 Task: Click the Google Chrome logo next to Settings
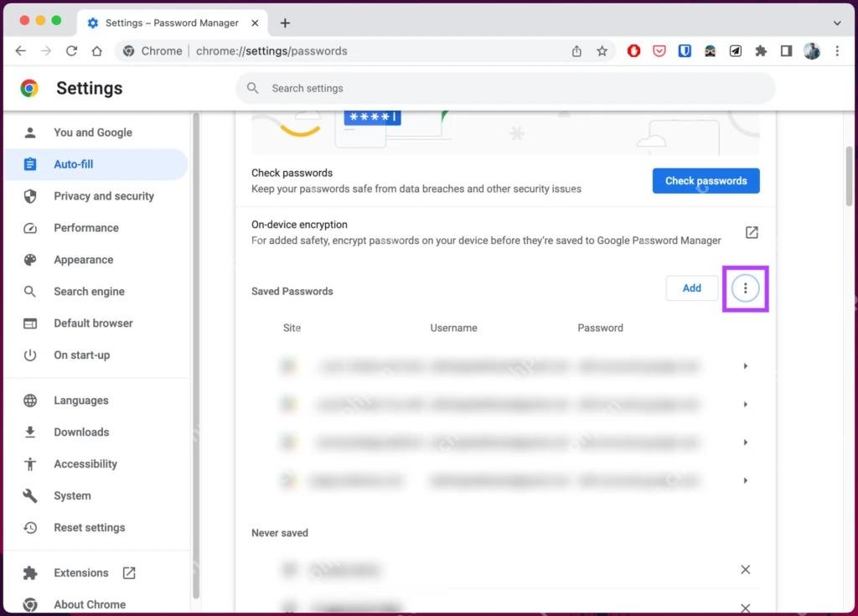[29, 88]
